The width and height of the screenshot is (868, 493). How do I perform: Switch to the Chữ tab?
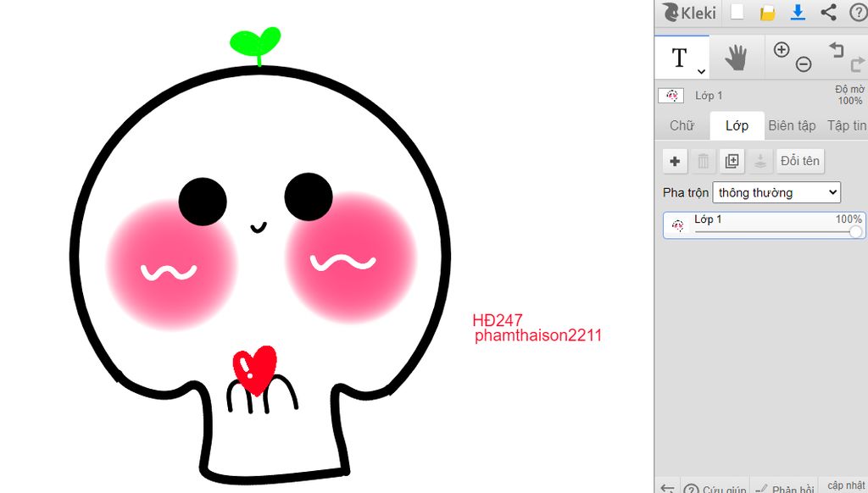coord(682,125)
